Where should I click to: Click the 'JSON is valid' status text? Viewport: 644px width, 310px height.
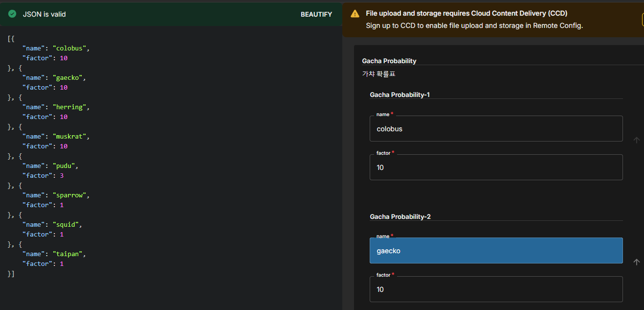click(44, 14)
